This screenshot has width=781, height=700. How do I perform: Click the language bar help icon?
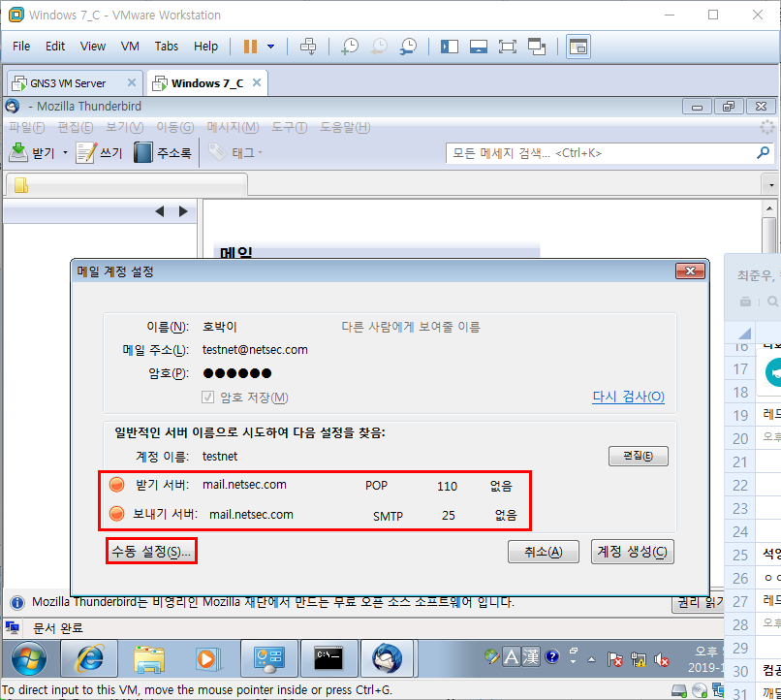[x=552, y=656]
